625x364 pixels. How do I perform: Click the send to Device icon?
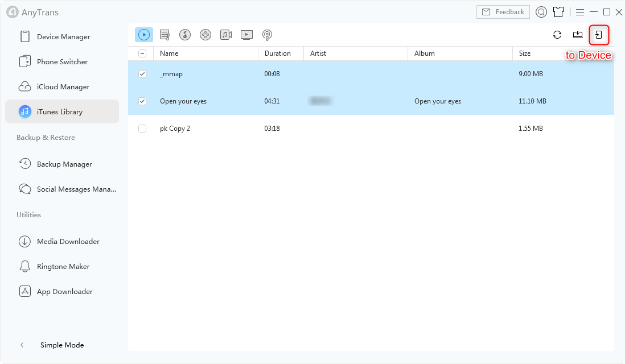click(x=599, y=35)
